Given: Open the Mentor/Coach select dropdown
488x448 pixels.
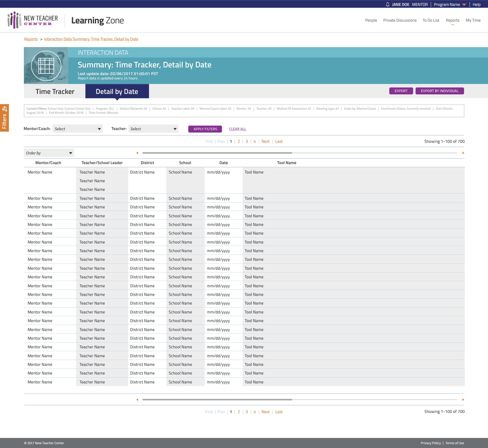Looking at the screenshot, I should tap(78, 129).
